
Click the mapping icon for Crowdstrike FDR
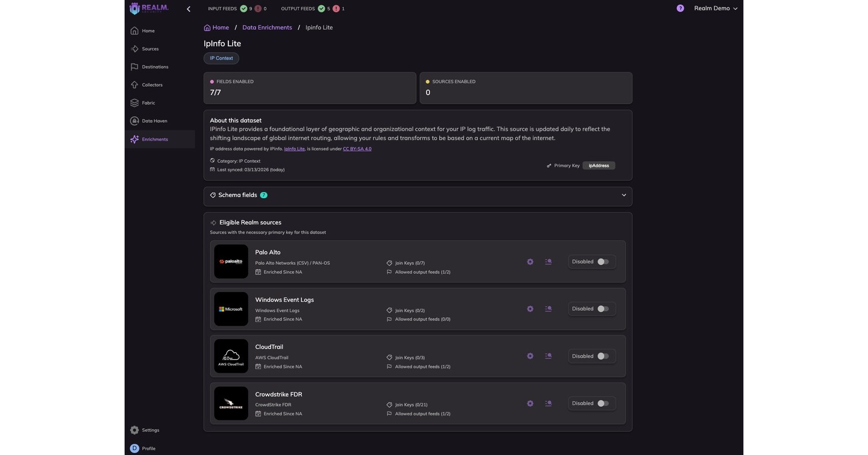pyautogui.click(x=548, y=403)
